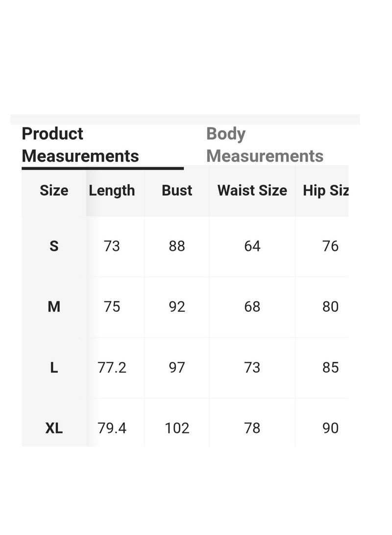
Task: Switch to Body Measurements tab
Action: 265,145
